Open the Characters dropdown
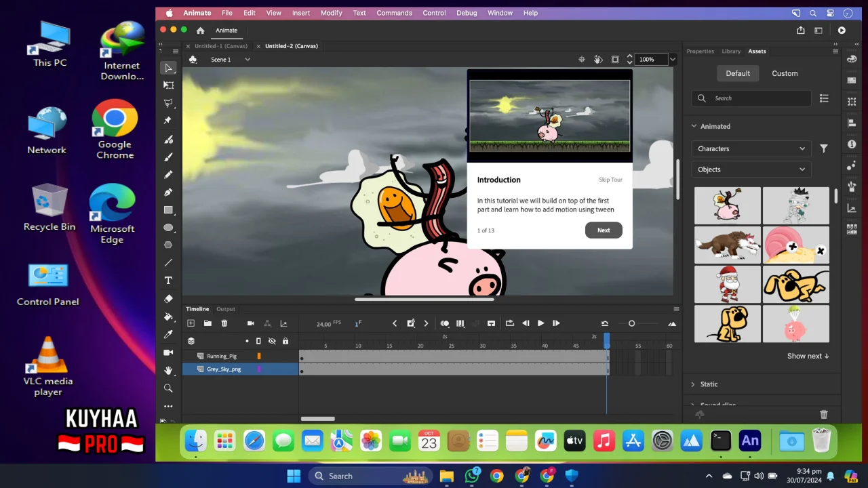 coord(751,148)
